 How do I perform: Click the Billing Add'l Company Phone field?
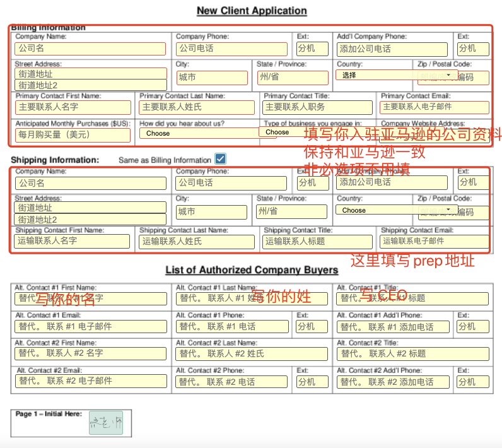coord(392,49)
